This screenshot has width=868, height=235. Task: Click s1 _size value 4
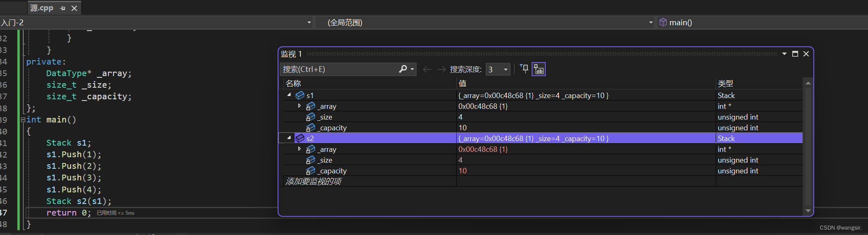point(460,117)
